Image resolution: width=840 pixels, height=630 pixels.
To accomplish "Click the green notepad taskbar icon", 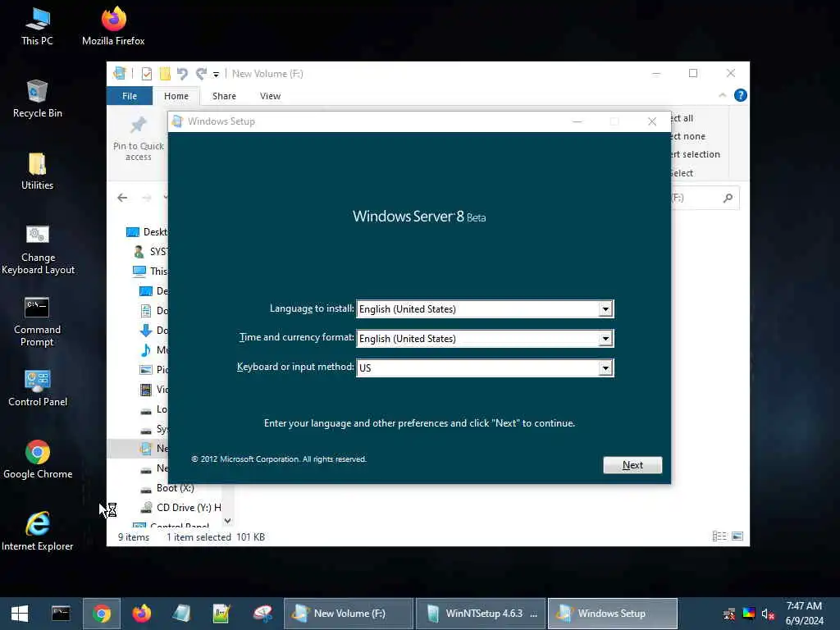I will pyautogui.click(x=221, y=614).
